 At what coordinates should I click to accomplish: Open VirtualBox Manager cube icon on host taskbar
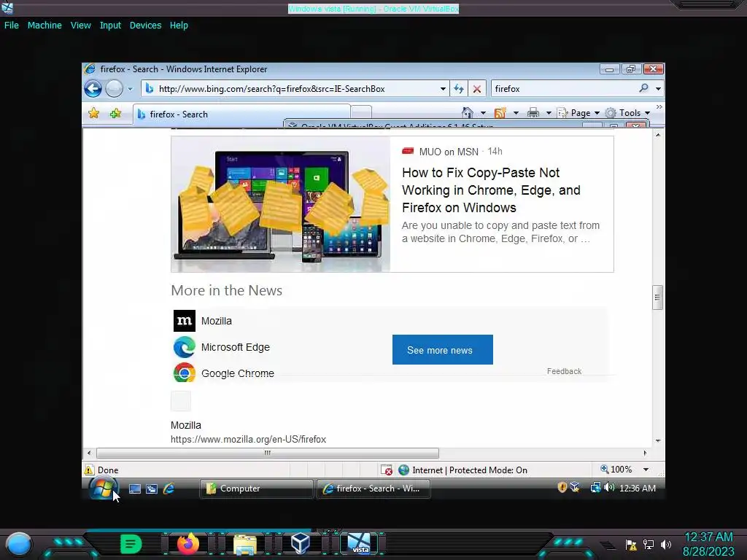pos(301,543)
